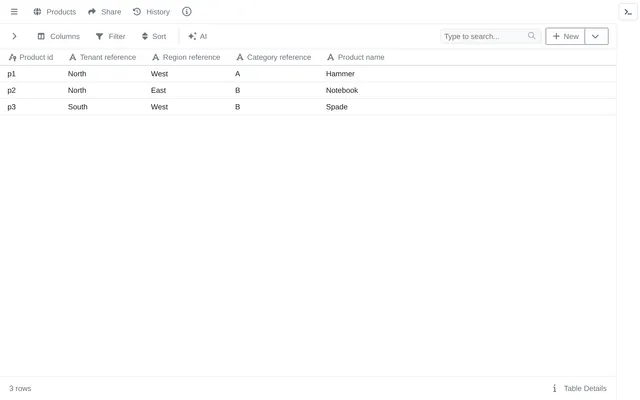Select the p3 cell
Image resolution: width=640 pixels, height=400 pixels.
pyautogui.click(x=11, y=107)
